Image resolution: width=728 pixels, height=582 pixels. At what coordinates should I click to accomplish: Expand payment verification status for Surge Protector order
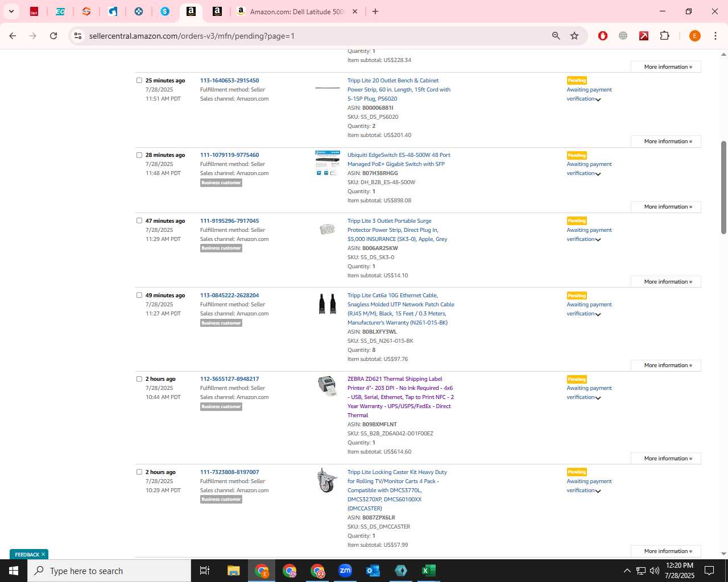tap(598, 240)
